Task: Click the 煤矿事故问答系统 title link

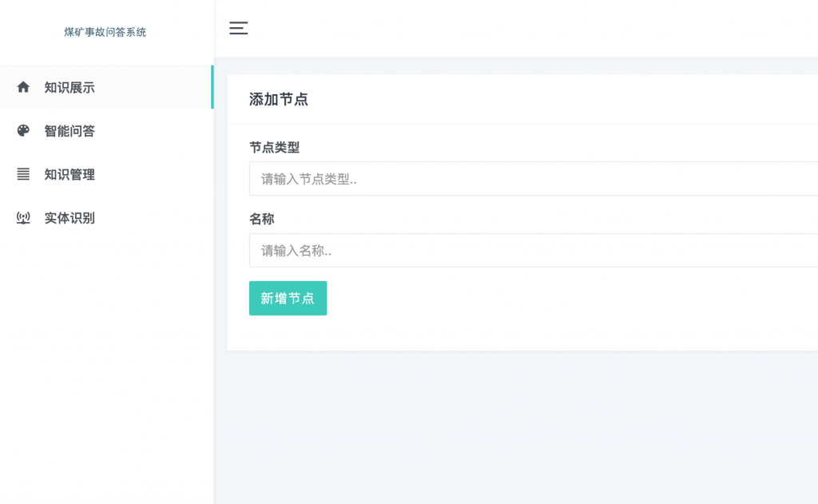Action: pos(105,31)
